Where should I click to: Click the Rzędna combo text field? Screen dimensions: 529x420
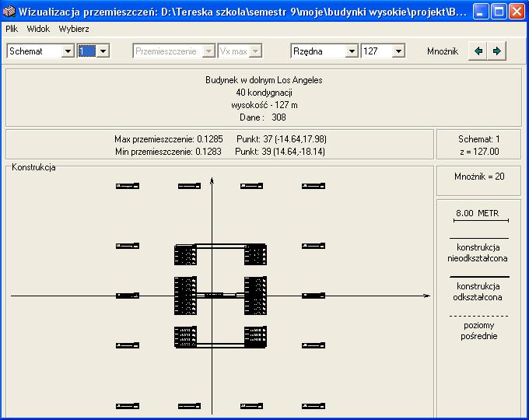(318, 51)
